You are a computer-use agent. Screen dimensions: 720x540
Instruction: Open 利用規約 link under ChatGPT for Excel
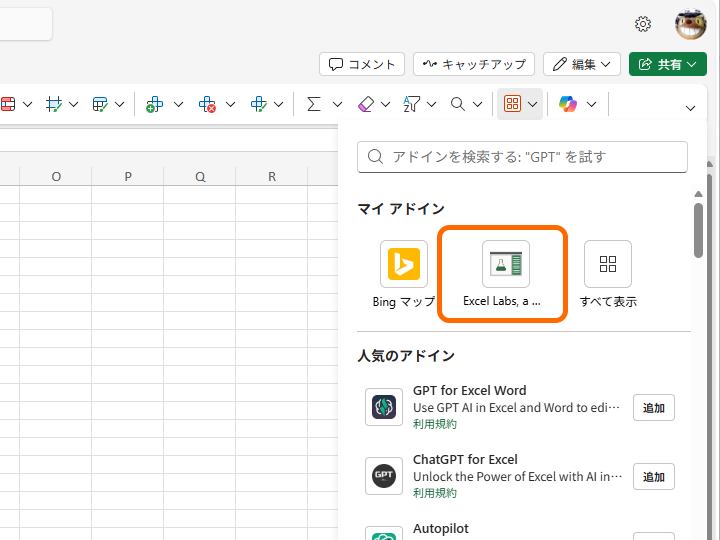[434, 493]
